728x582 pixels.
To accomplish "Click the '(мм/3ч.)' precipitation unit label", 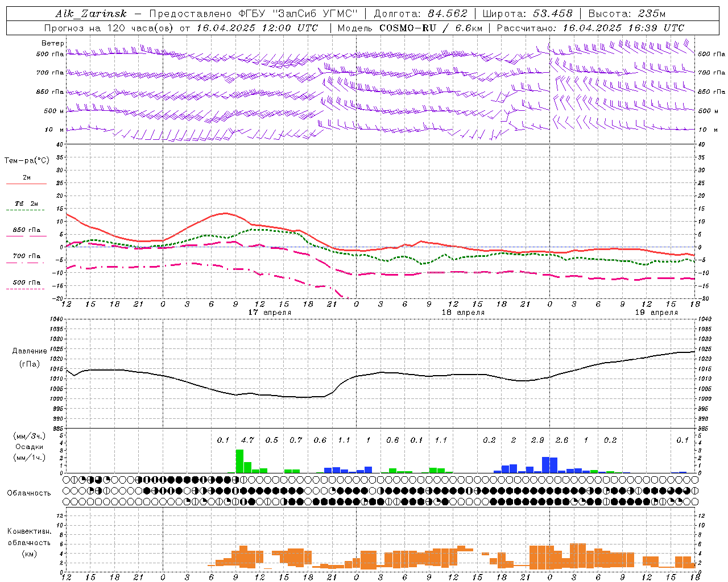I will pyautogui.click(x=29, y=436).
